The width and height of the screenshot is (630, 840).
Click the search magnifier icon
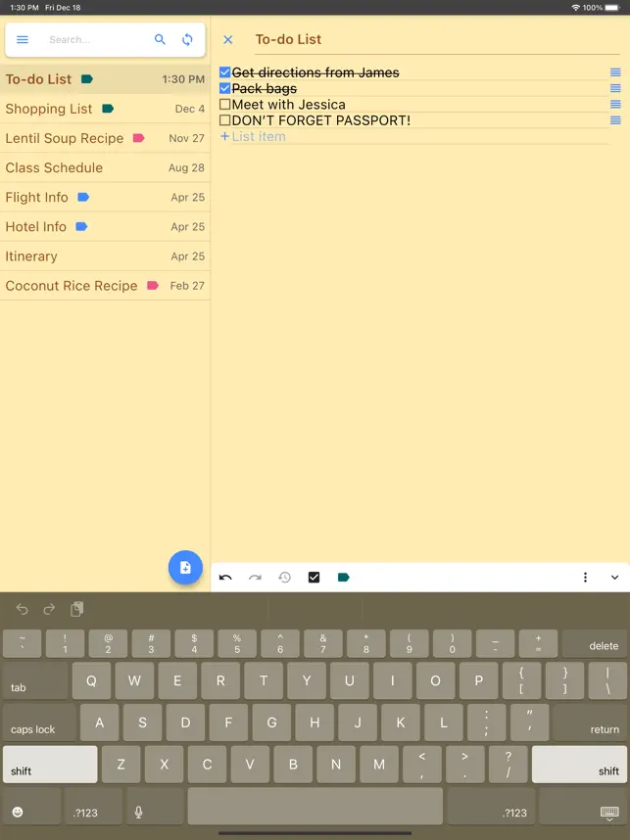160,39
